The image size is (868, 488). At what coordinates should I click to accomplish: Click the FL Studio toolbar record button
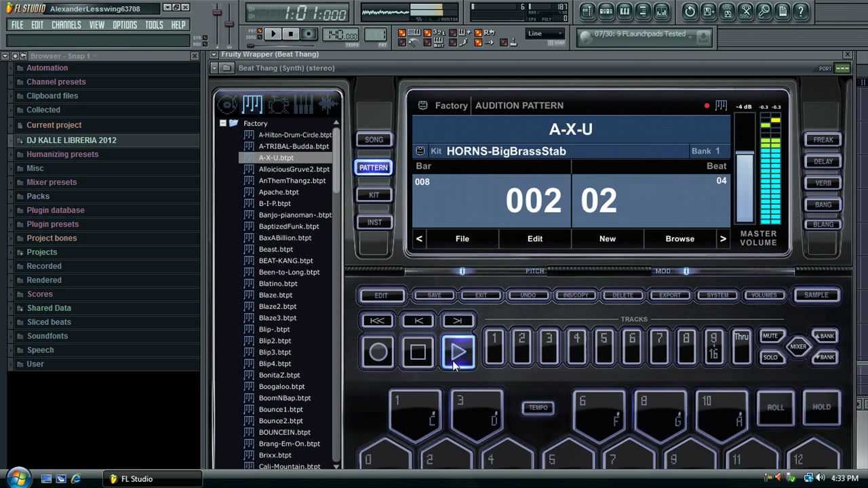pos(309,34)
